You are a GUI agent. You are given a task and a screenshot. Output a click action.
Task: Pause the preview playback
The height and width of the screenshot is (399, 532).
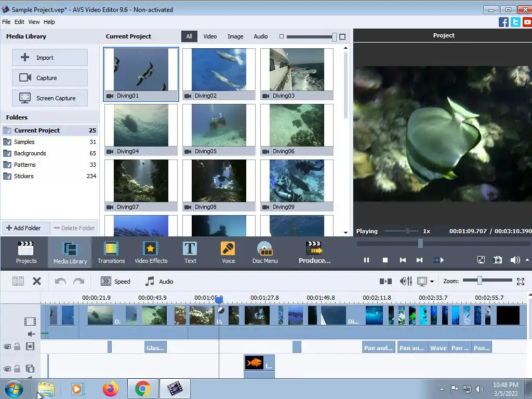366,260
